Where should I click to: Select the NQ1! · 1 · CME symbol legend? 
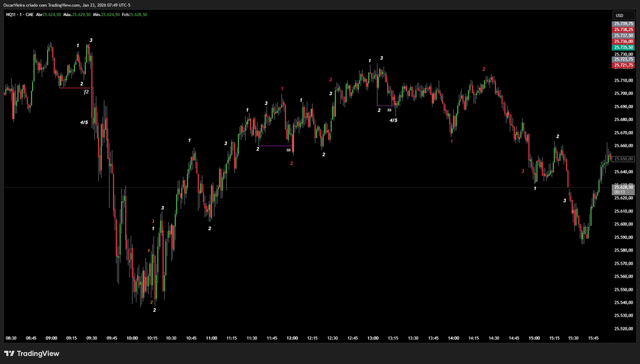coord(20,14)
